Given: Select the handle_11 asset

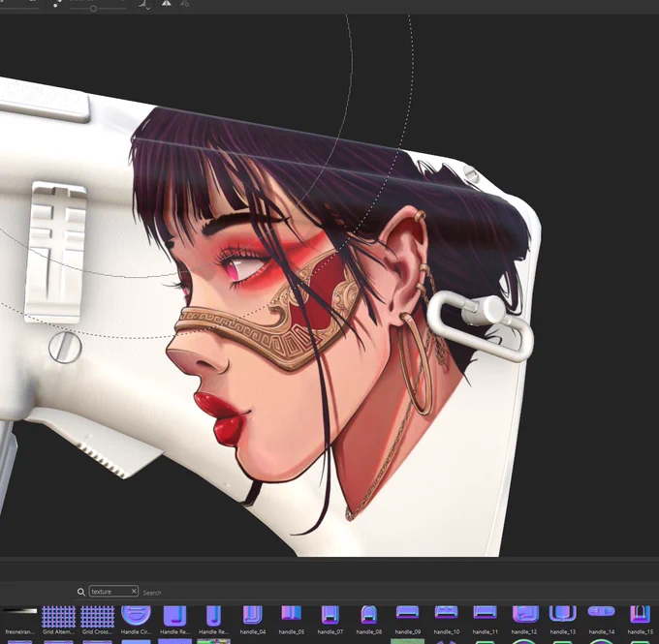Looking at the screenshot, I should pyautogui.click(x=485, y=614).
